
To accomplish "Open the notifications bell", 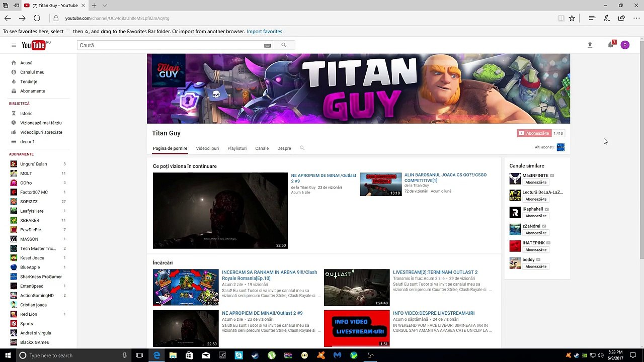I will (611, 45).
